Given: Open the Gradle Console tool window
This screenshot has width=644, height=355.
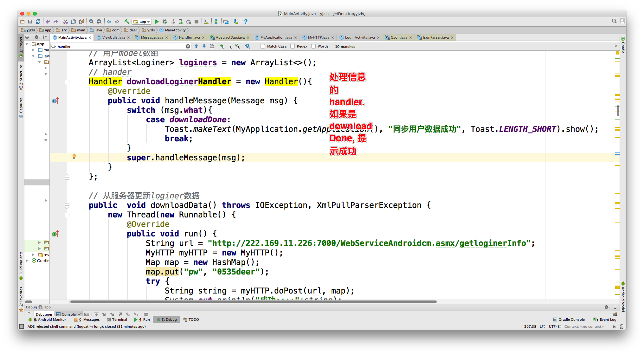Looking at the screenshot, I should [569, 319].
